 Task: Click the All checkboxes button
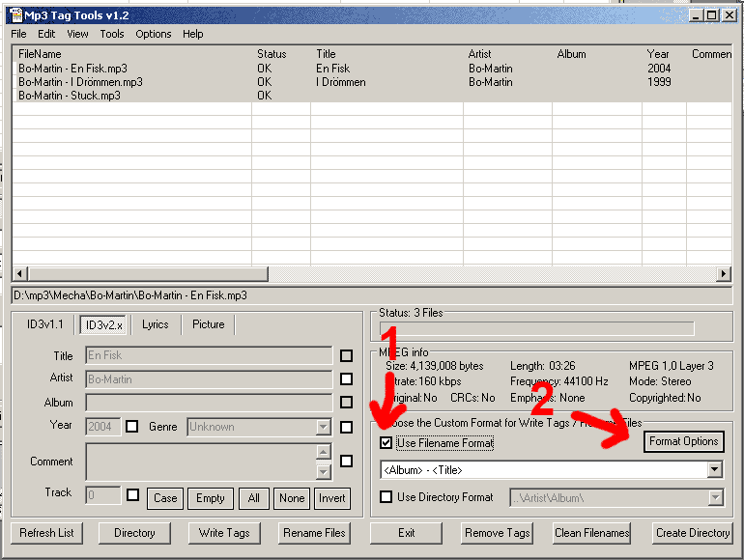[x=254, y=498]
